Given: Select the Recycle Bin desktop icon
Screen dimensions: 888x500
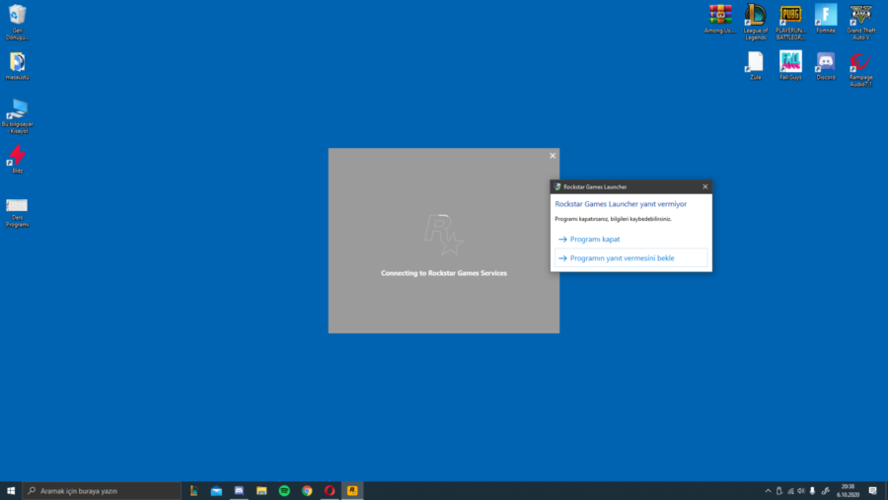Looking at the screenshot, I should coord(18,22).
